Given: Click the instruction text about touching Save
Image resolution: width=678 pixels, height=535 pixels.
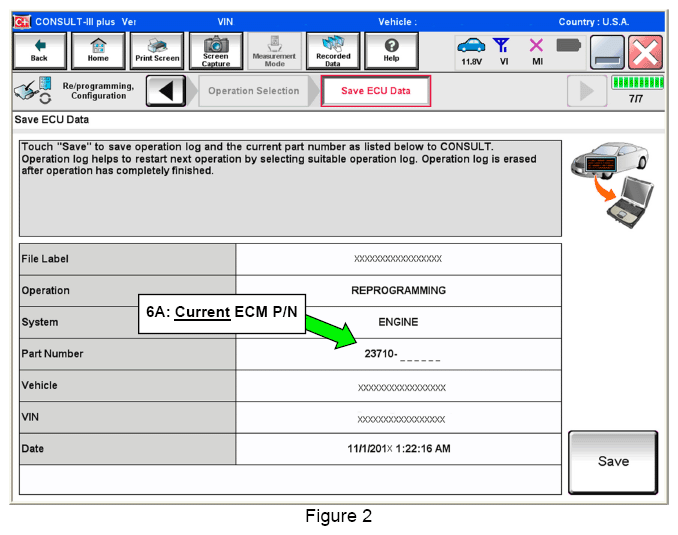Looking at the screenshot, I should (x=279, y=159).
